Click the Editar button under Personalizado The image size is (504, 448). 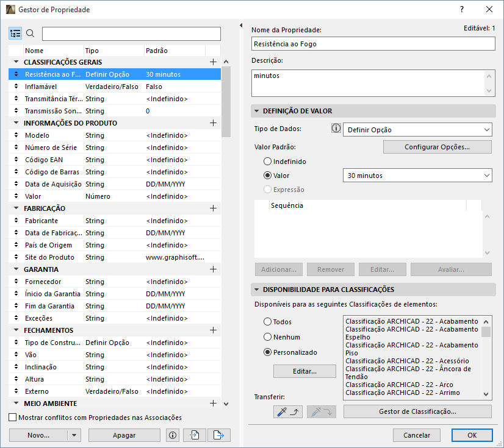click(304, 371)
